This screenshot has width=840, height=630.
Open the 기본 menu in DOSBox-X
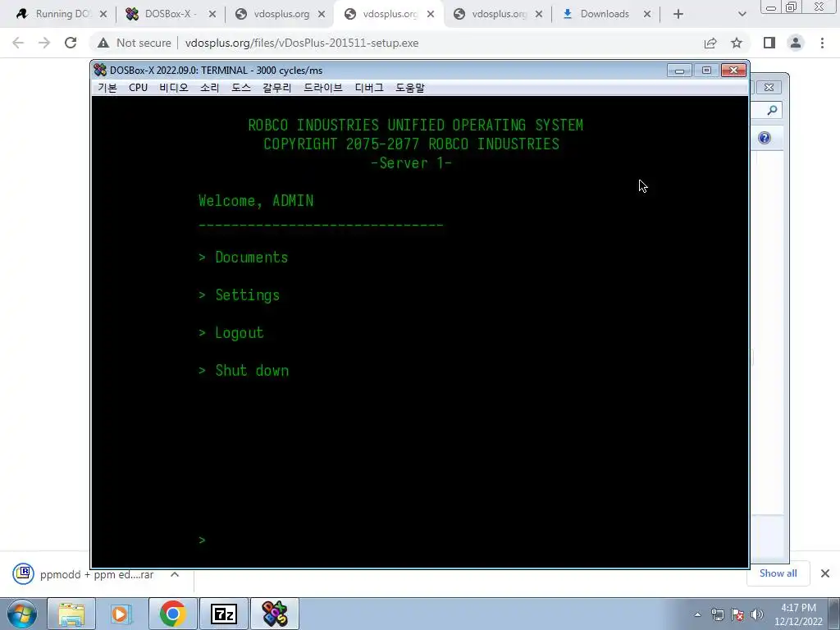point(107,88)
